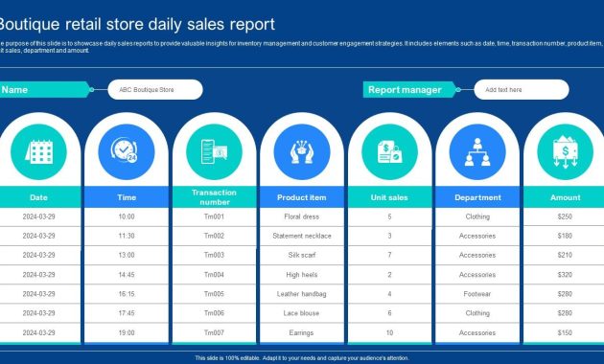Select the dollar wallet Amount icon

tap(565, 151)
